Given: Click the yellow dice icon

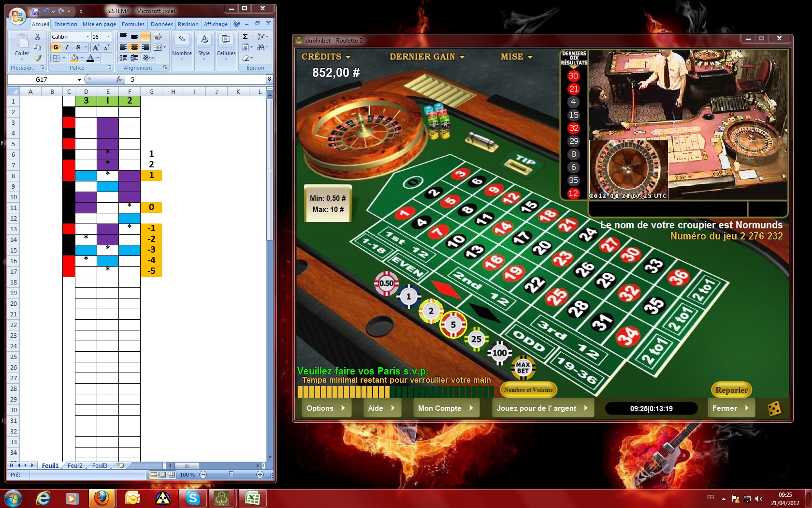Looking at the screenshot, I should tap(774, 408).
